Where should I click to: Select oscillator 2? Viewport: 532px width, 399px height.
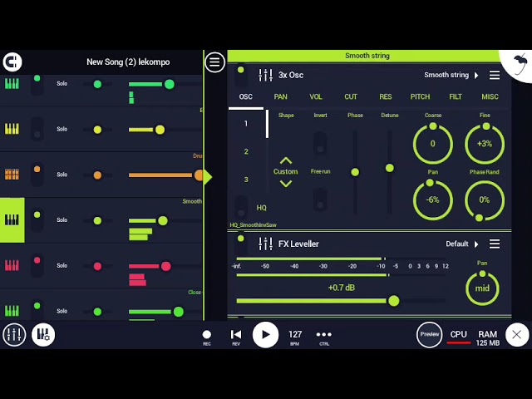click(x=246, y=151)
